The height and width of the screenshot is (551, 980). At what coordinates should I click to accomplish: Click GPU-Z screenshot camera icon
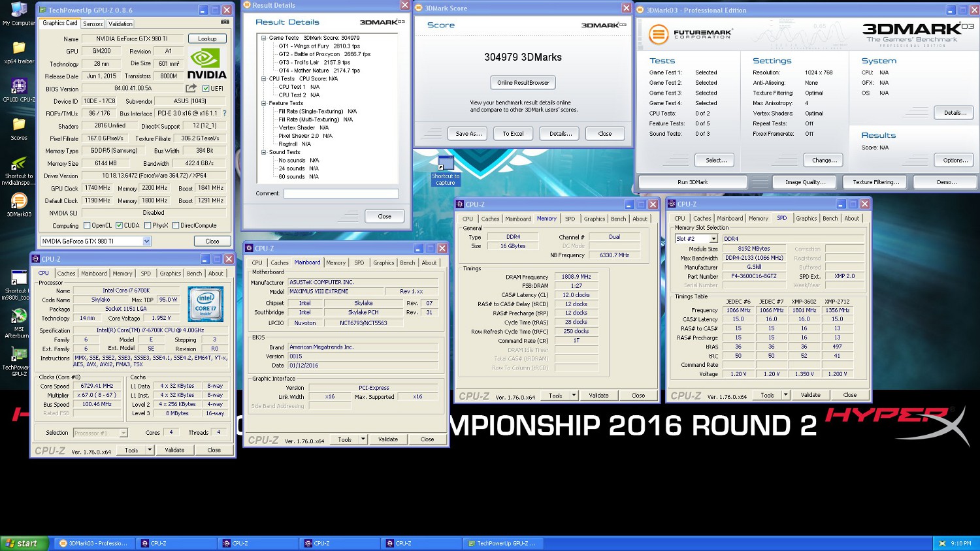pos(225,22)
